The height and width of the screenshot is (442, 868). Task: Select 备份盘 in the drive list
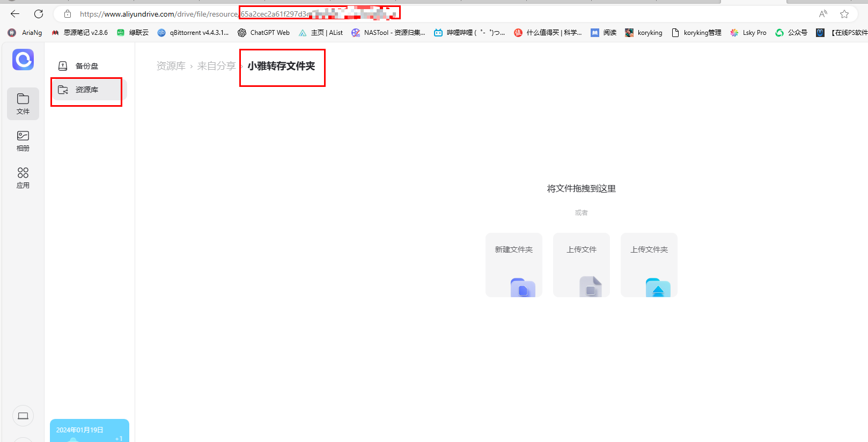(86, 66)
